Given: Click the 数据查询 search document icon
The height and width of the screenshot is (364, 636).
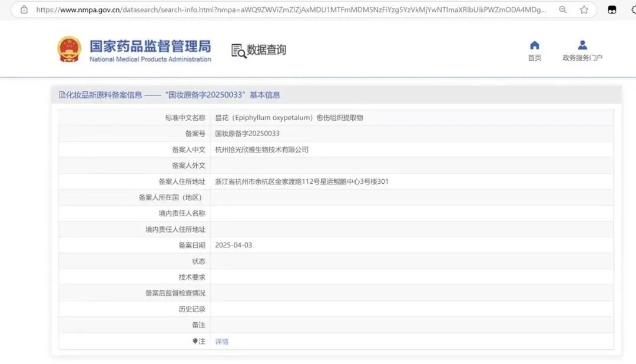Looking at the screenshot, I should point(238,51).
